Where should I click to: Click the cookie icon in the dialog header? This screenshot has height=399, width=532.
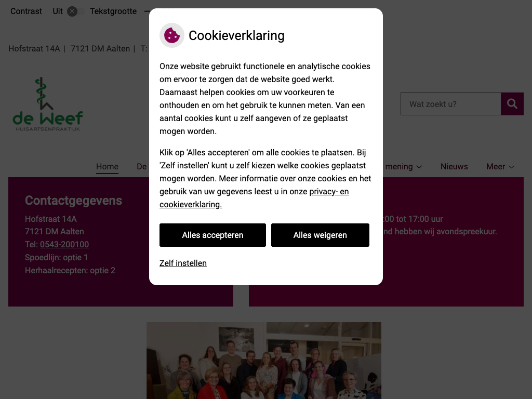[x=171, y=35]
